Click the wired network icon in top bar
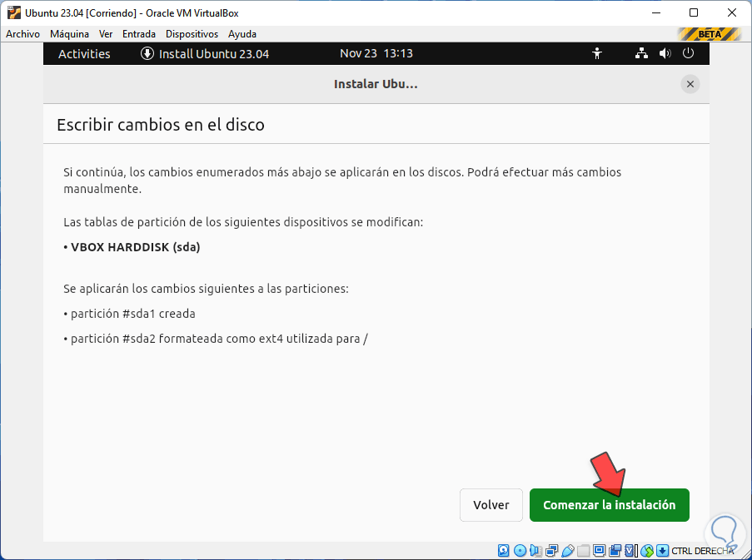The width and height of the screenshot is (752, 560). pos(641,53)
